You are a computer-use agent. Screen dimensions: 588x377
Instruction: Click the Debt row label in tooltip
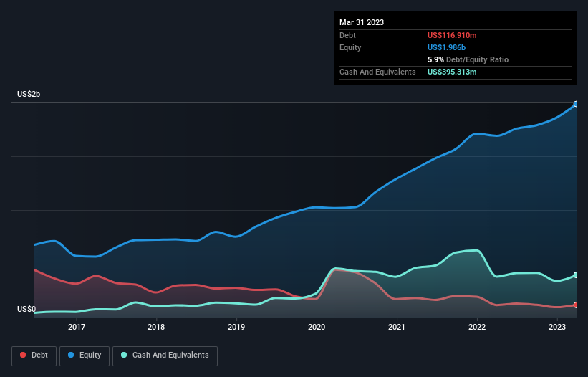coord(347,35)
